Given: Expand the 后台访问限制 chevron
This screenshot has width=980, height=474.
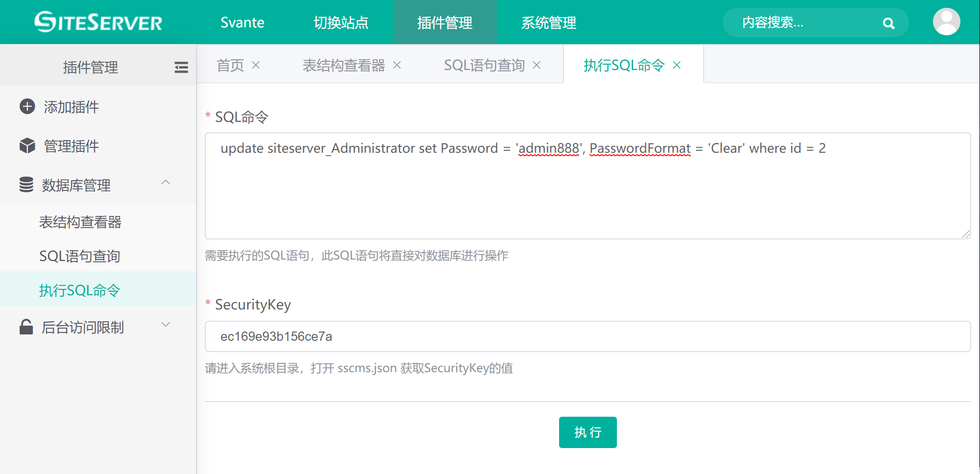Looking at the screenshot, I should pos(166,325).
